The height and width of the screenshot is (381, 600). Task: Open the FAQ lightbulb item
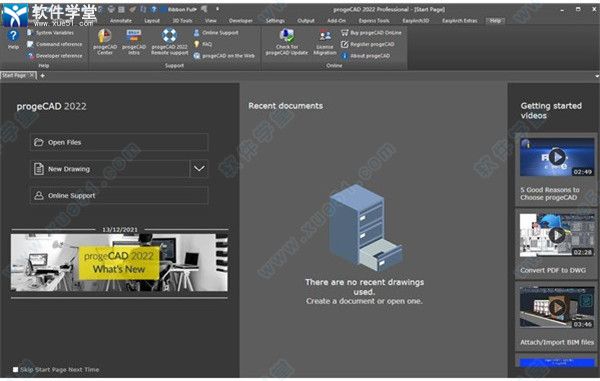(x=202, y=44)
